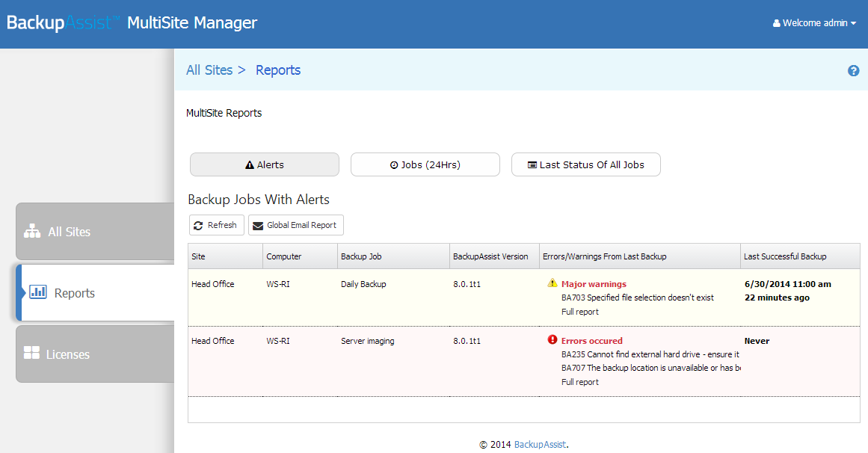Image resolution: width=868 pixels, height=453 pixels.
Task: Visit the BackupAssist footer link
Action: click(540, 444)
